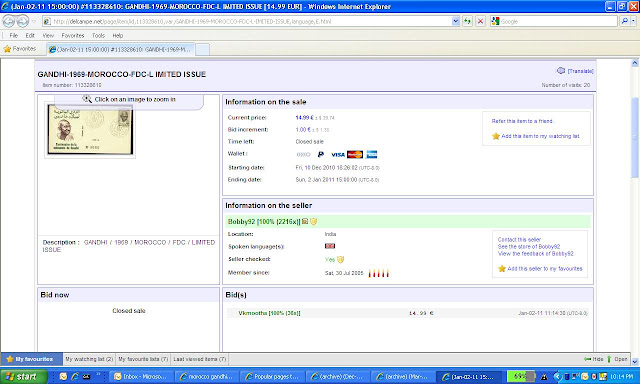Image resolution: width=640 pixels, height=384 pixels.
Task: Open morocco gandhi taskbar window
Action: coord(207,376)
